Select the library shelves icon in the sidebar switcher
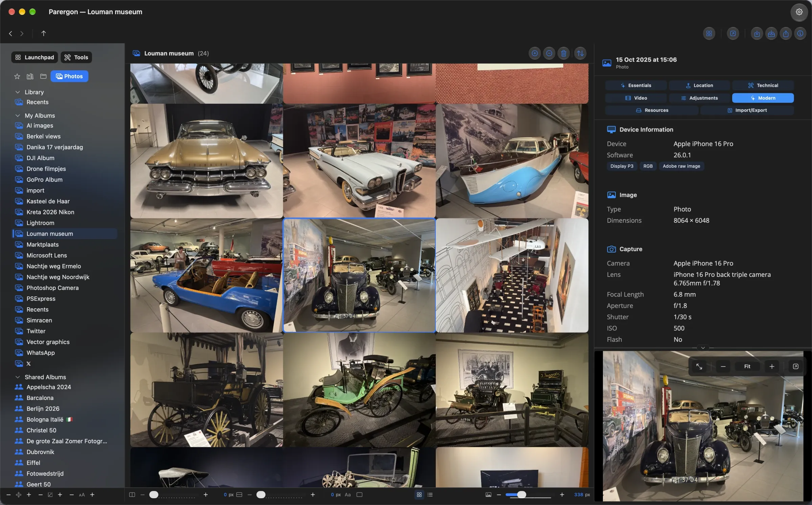The width and height of the screenshot is (812, 505). [30, 76]
